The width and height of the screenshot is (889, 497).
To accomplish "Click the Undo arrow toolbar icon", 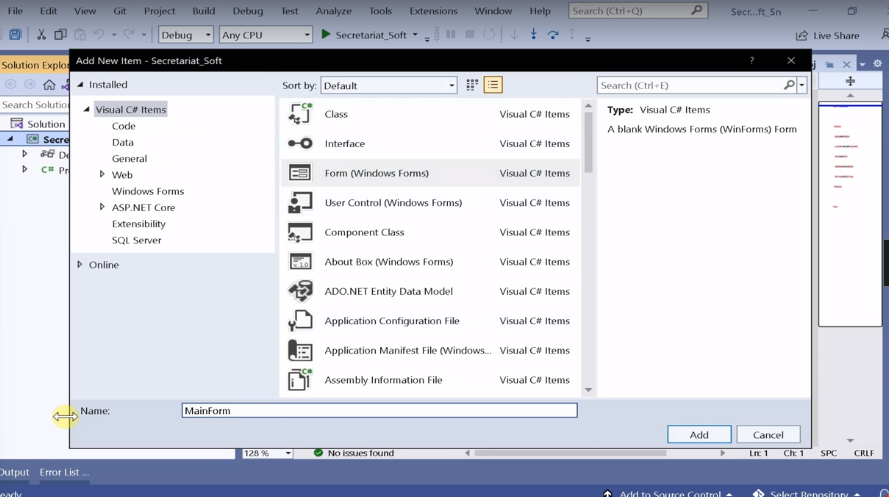I will [x=99, y=35].
